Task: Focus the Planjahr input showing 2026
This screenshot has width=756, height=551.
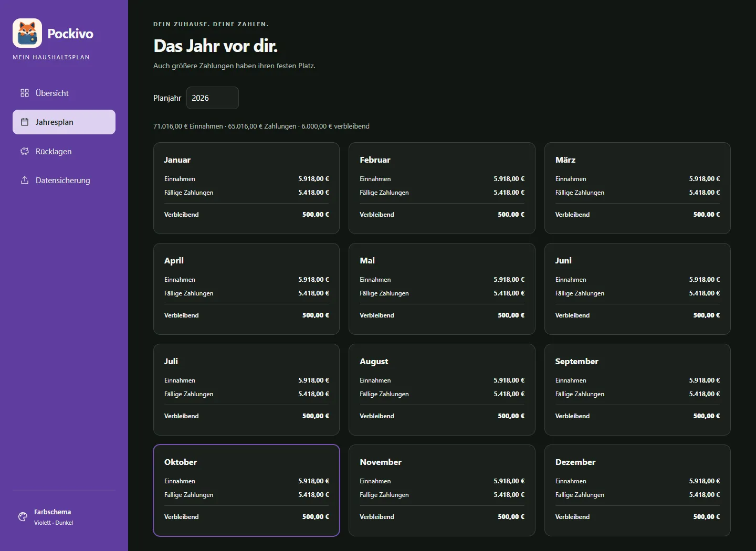Action: [213, 98]
